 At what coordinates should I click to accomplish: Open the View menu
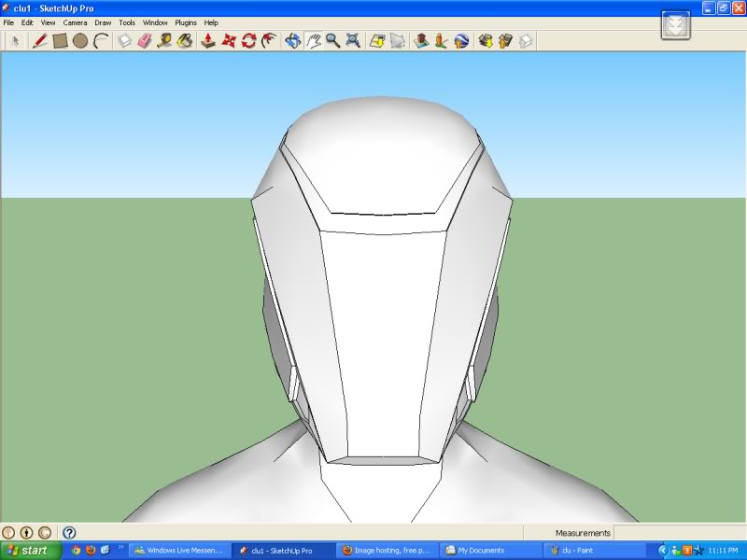pyautogui.click(x=48, y=22)
